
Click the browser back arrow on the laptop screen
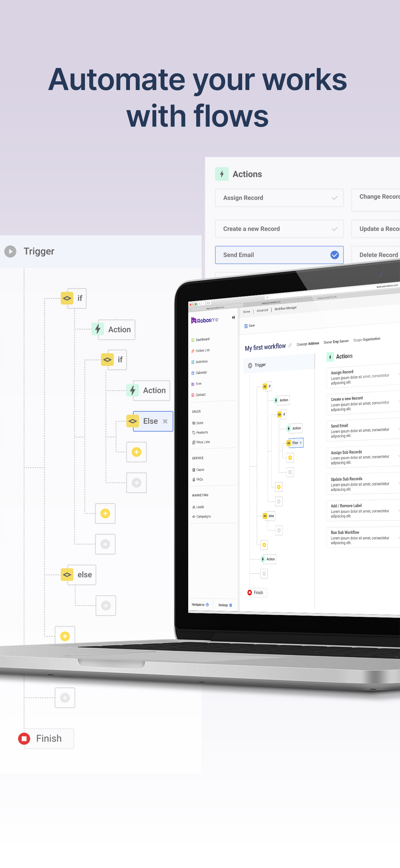click(200, 304)
